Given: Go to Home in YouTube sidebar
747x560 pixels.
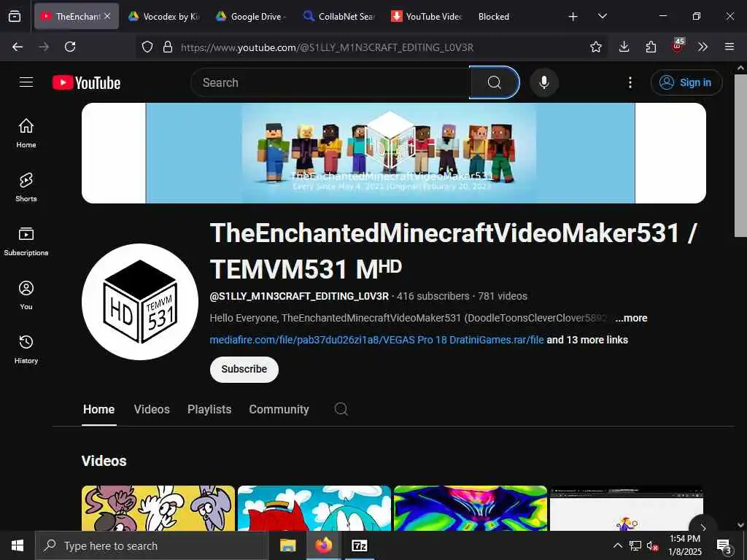Looking at the screenshot, I should (x=26, y=133).
